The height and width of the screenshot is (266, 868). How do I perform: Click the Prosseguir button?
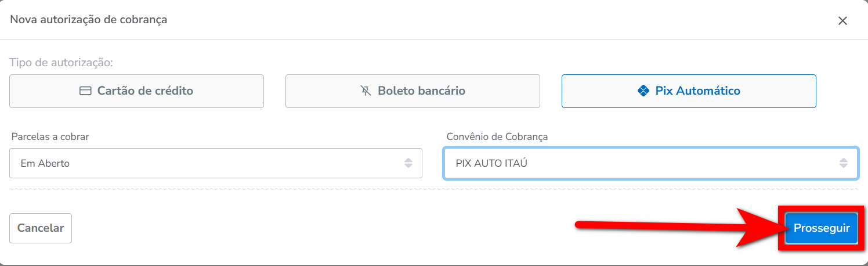[x=821, y=228]
